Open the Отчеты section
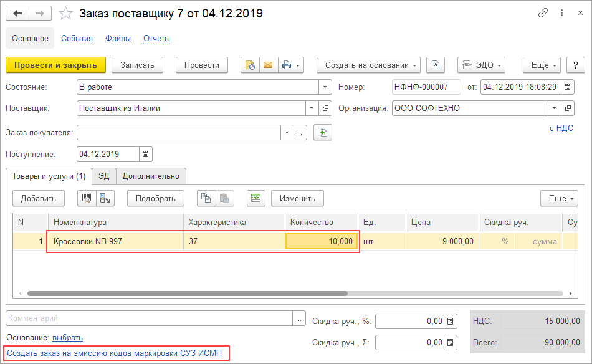This screenshot has height=364, width=592. pos(156,38)
